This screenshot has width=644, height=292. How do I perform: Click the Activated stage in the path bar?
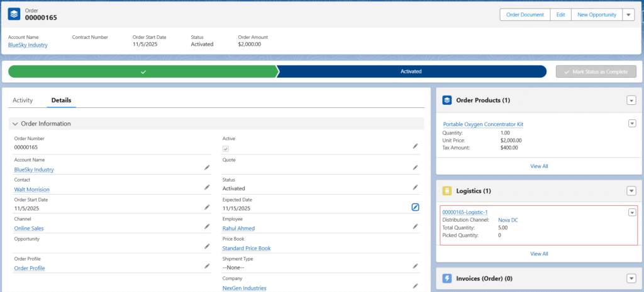[x=411, y=72]
